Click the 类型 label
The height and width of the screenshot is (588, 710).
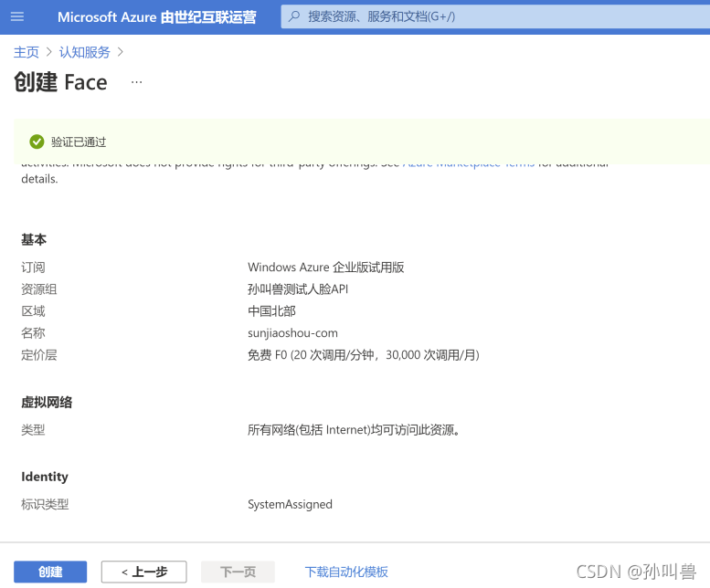coord(33,430)
